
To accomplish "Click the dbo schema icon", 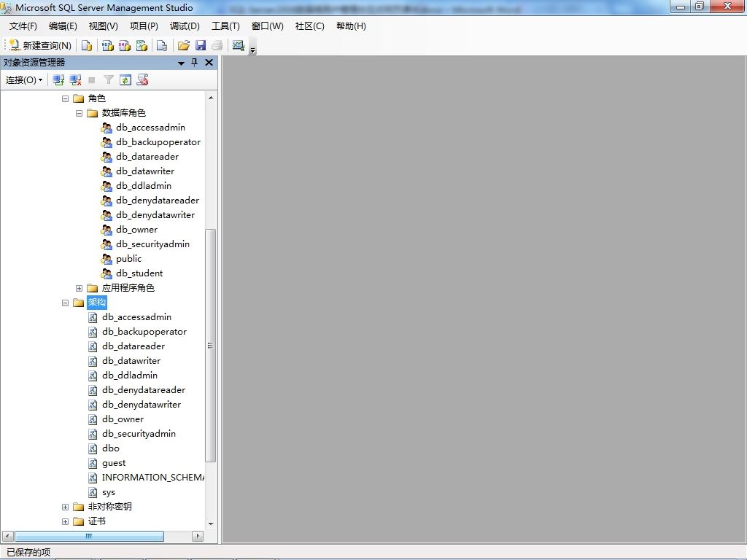I will pos(93,448).
